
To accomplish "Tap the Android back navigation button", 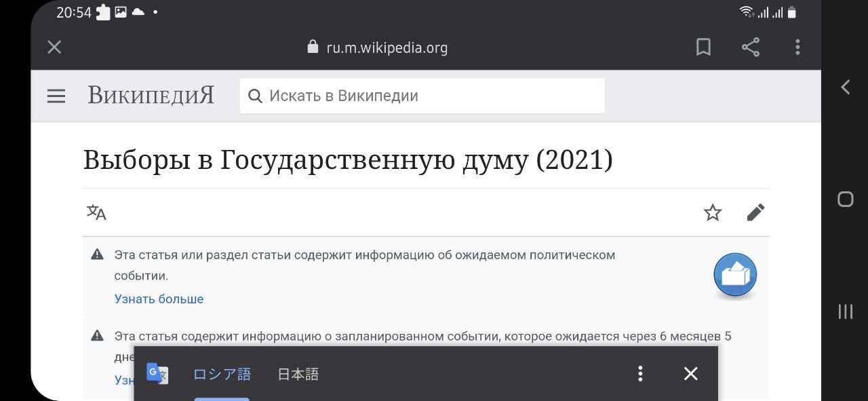I will 845,87.
